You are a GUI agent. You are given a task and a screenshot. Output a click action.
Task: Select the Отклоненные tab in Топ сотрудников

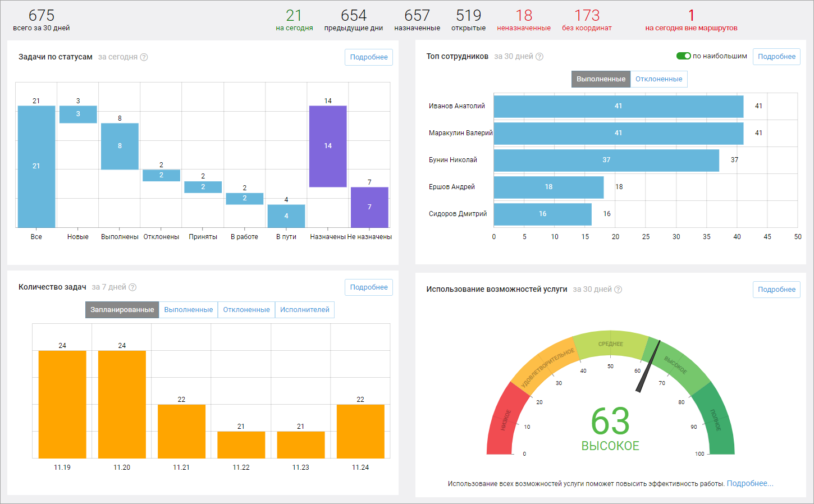coord(658,79)
